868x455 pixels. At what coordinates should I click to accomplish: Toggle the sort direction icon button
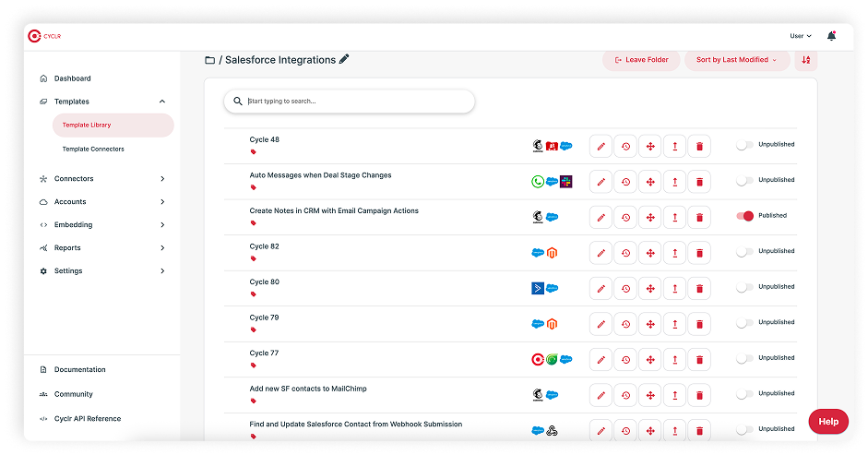pos(806,60)
